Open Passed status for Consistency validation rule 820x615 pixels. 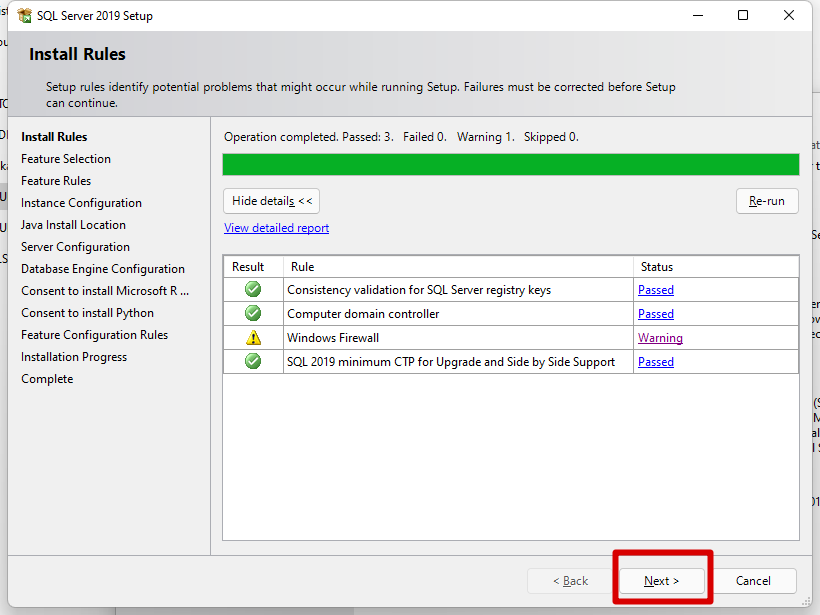[x=656, y=290]
